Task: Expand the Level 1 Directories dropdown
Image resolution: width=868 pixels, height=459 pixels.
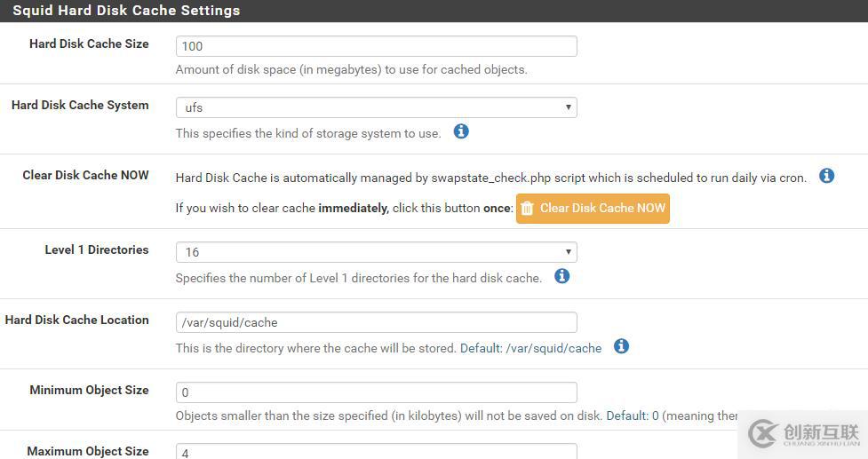Action: (376, 252)
